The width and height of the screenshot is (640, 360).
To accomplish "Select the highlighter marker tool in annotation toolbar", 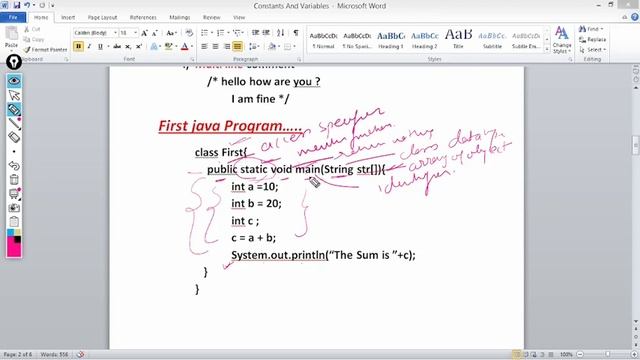I will [14, 109].
